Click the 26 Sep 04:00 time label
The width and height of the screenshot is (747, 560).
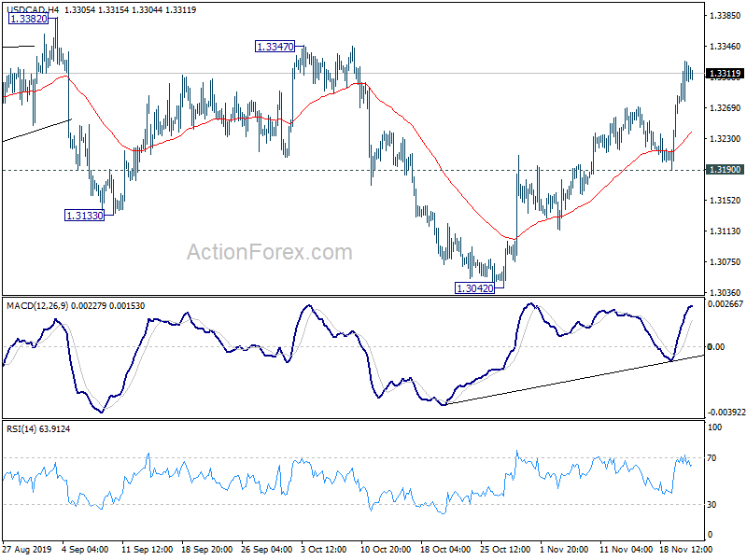tap(267, 549)
